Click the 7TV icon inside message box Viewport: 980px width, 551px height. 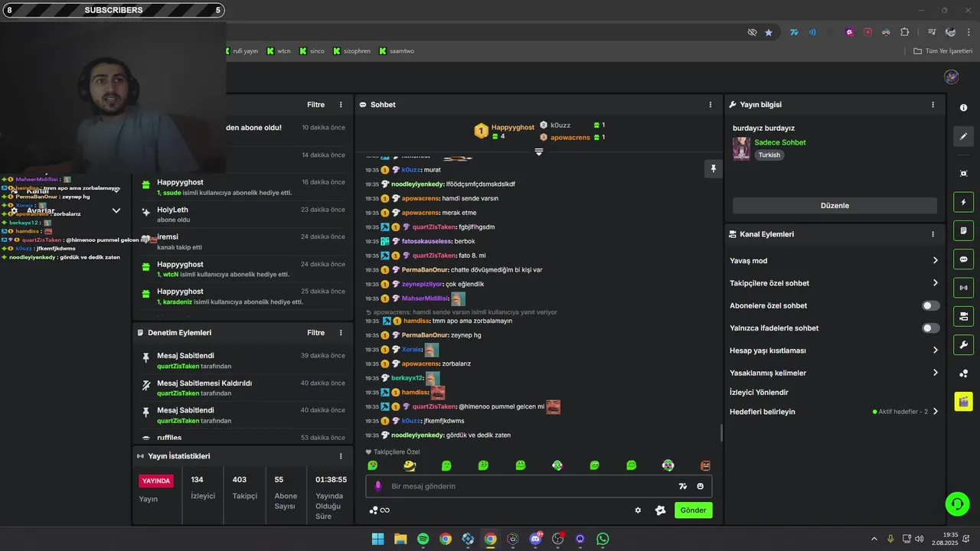pyautogui.click(x=682, y=486)
